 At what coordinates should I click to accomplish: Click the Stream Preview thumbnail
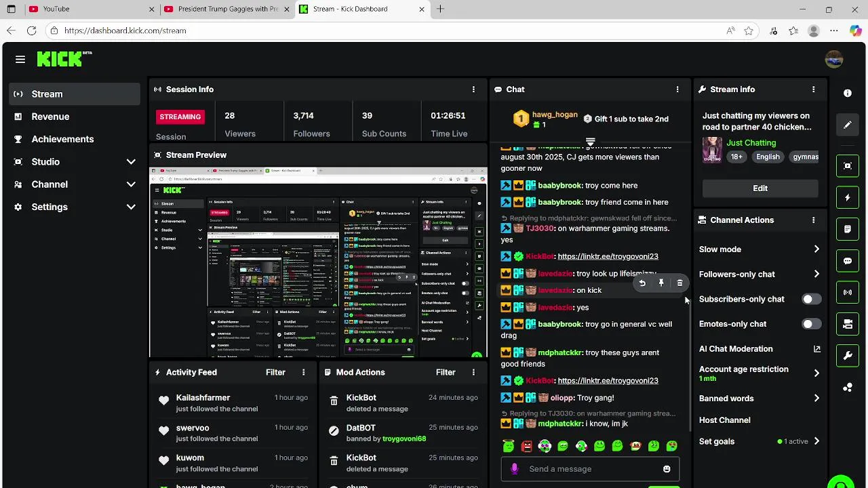(x=318, y=262)
